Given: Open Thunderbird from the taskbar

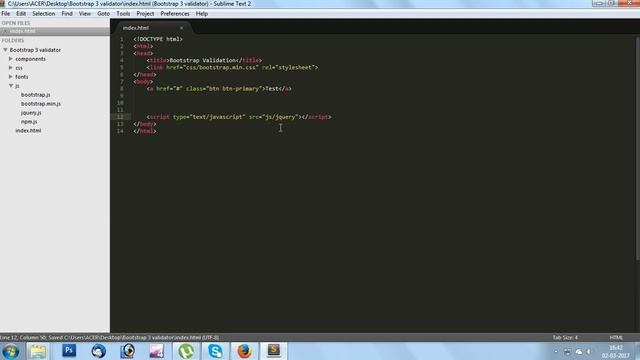Looking at the screenshot, I should point(98,351).
